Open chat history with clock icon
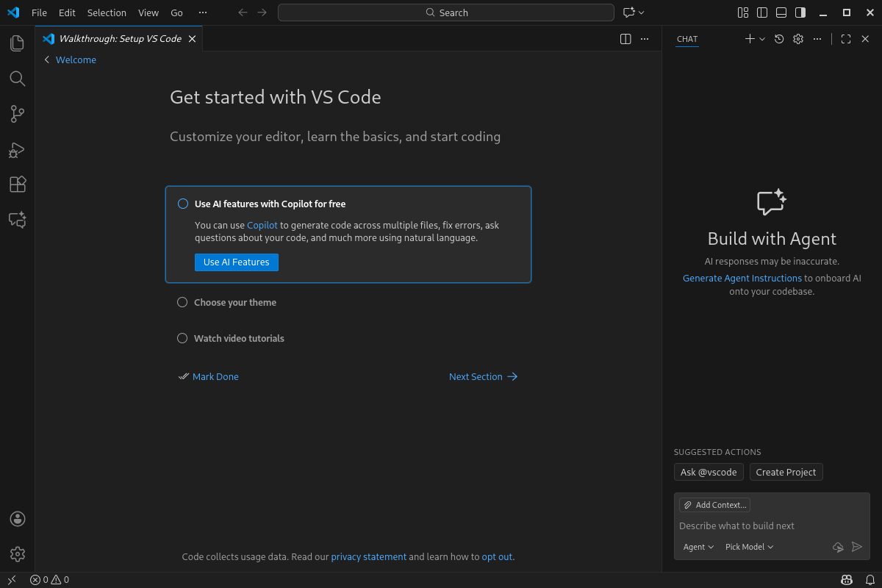 pyautogui.click(x=779, y=39)
